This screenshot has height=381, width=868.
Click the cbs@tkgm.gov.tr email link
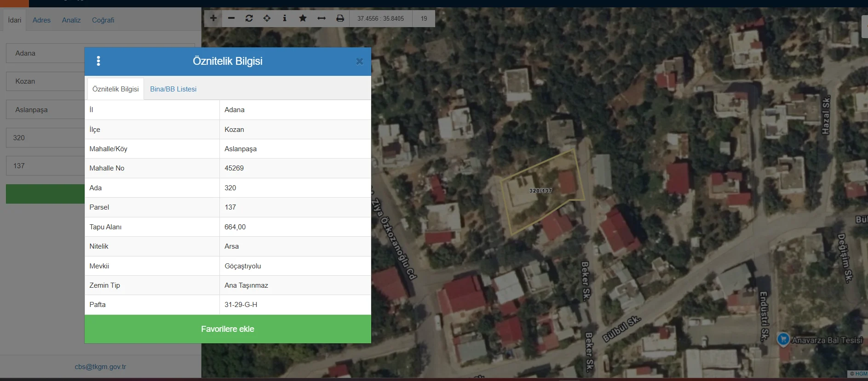click(100, 367)
